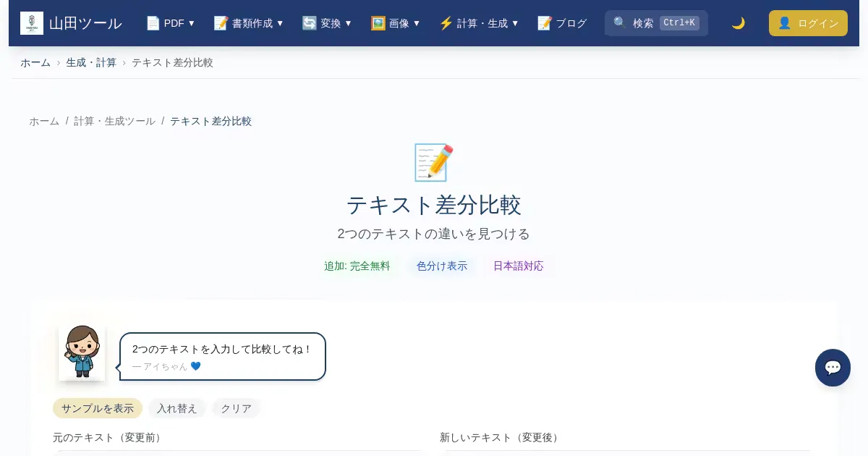Click the picture icon beside 画像
This screenshot has width=868, height=456.
378,23
